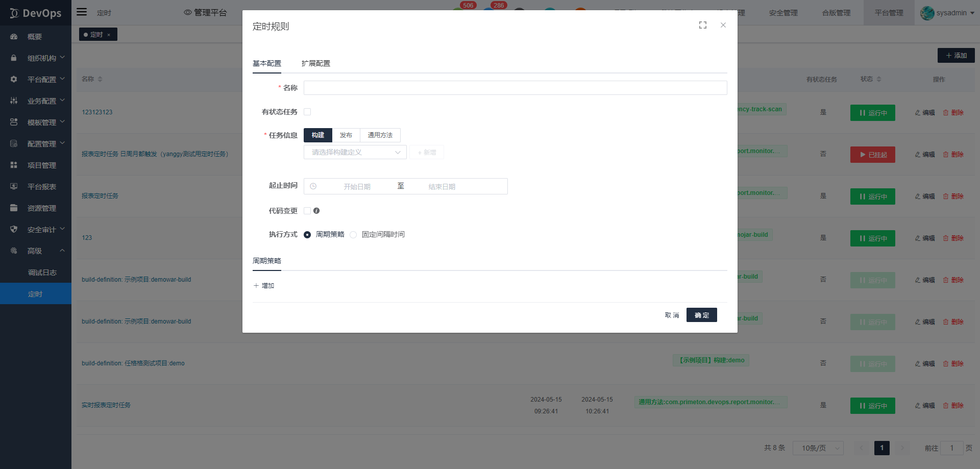Open the 请选择构建定义 dropdown
This screenshot has width=980, height=469.
click(355, 152)
